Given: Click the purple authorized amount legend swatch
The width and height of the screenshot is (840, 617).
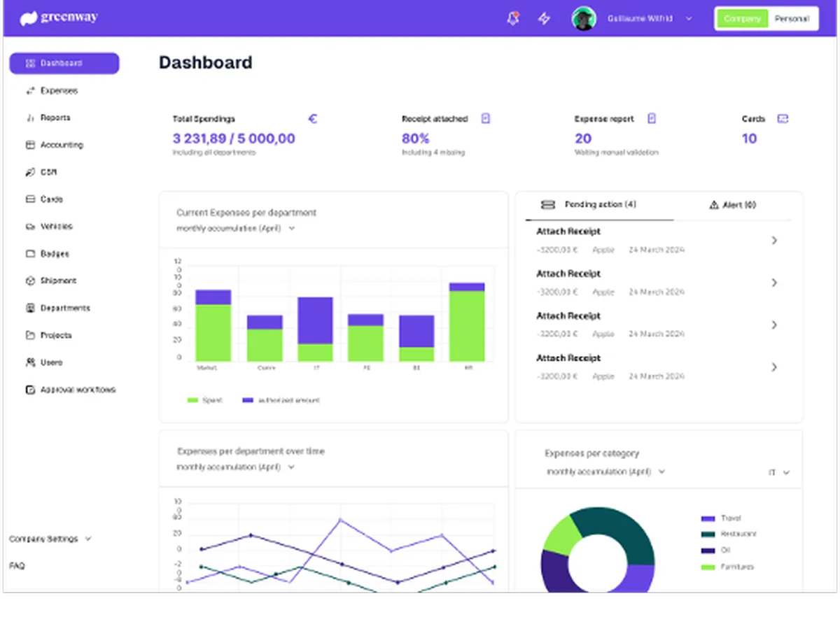Looking at the screenshot, I should point(248,400).
